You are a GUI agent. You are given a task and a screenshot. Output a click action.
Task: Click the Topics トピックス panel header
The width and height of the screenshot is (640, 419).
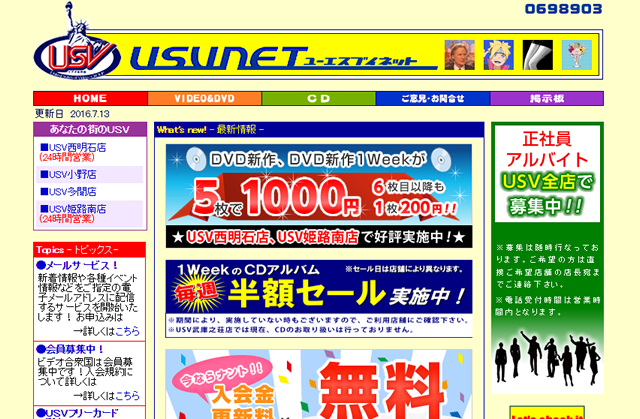(90, 249)
